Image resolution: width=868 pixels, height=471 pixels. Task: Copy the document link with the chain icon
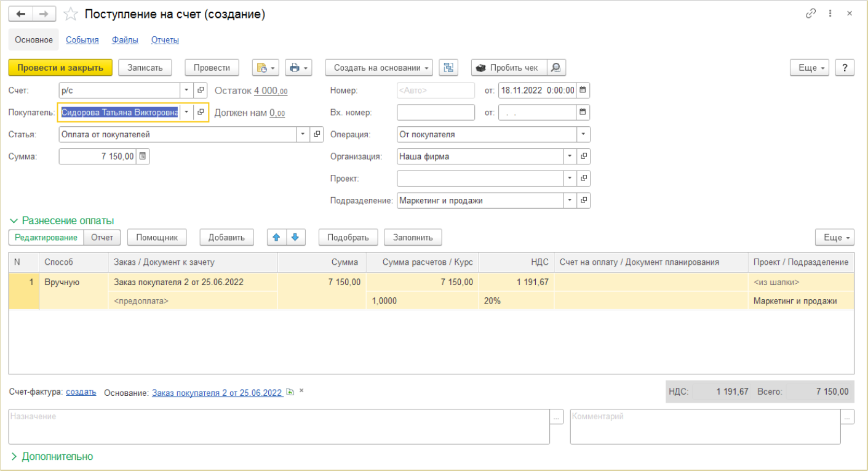click(x=810, y=14)
